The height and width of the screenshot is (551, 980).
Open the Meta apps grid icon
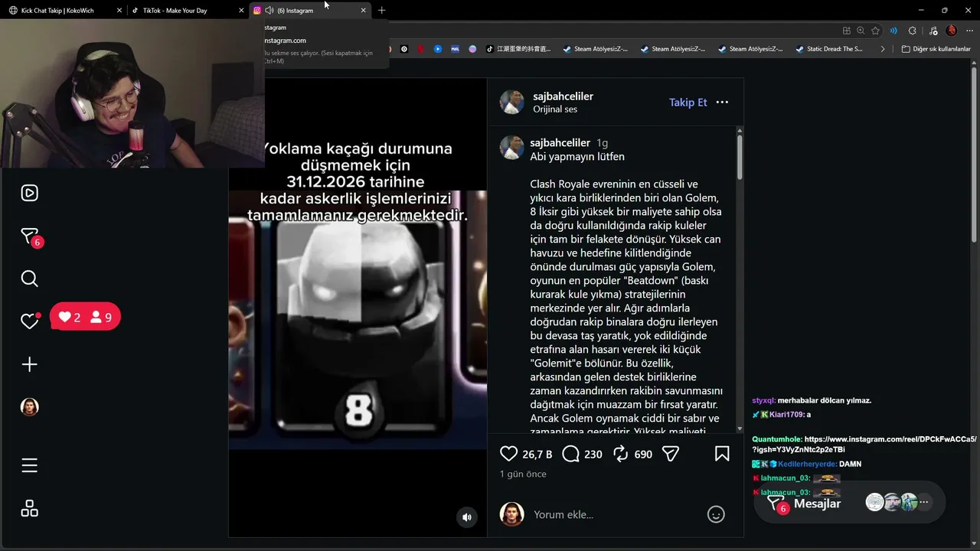pos(29,509)
